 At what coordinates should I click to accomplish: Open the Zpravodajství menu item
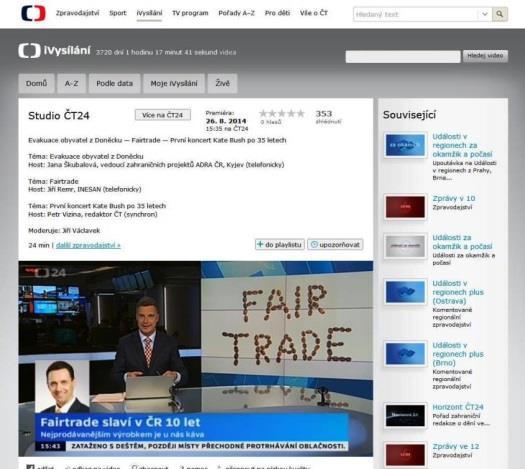pyautogui.click(x=77, y=13)
